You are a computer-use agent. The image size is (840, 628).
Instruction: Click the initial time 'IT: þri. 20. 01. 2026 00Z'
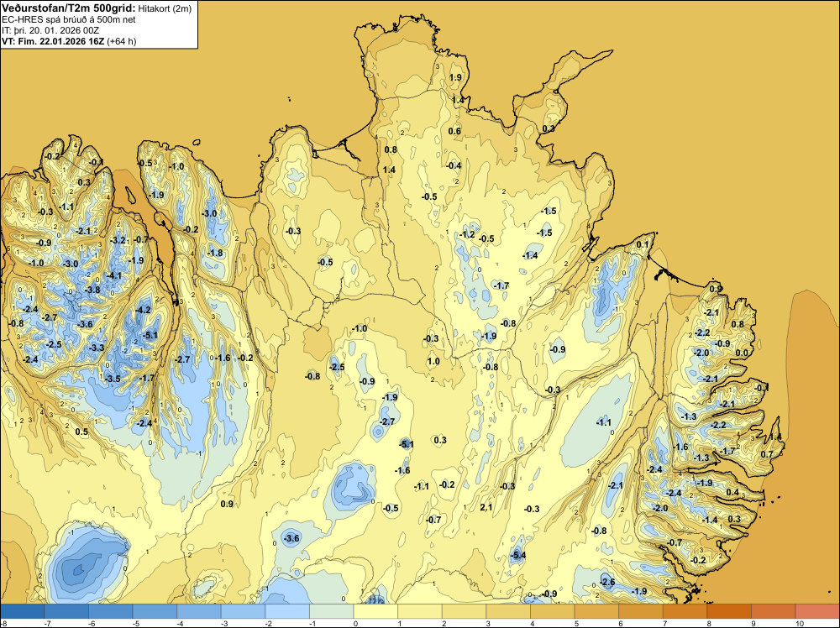50,30
